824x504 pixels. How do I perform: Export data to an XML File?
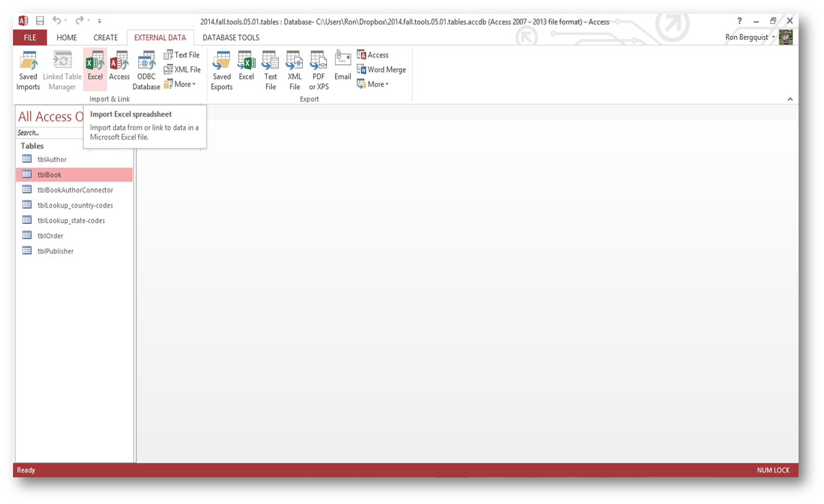coord(294,69)
